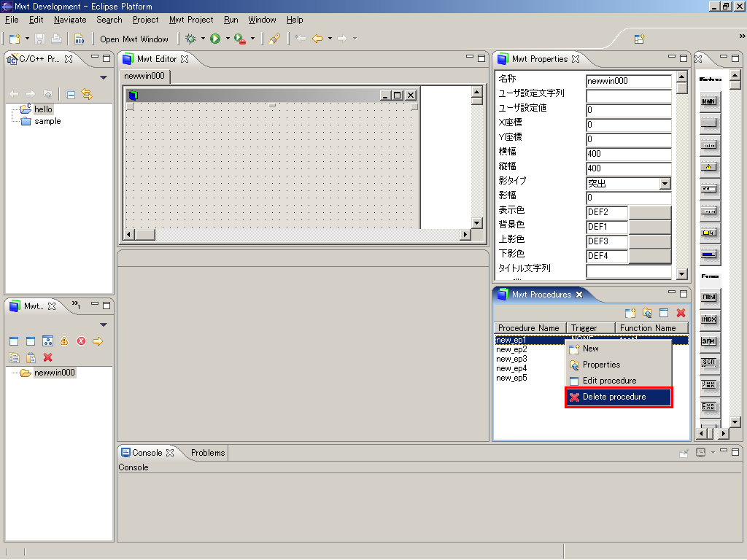
Task: Click the red circle error icon in Mwt tree panel
Action: point(82,341)
